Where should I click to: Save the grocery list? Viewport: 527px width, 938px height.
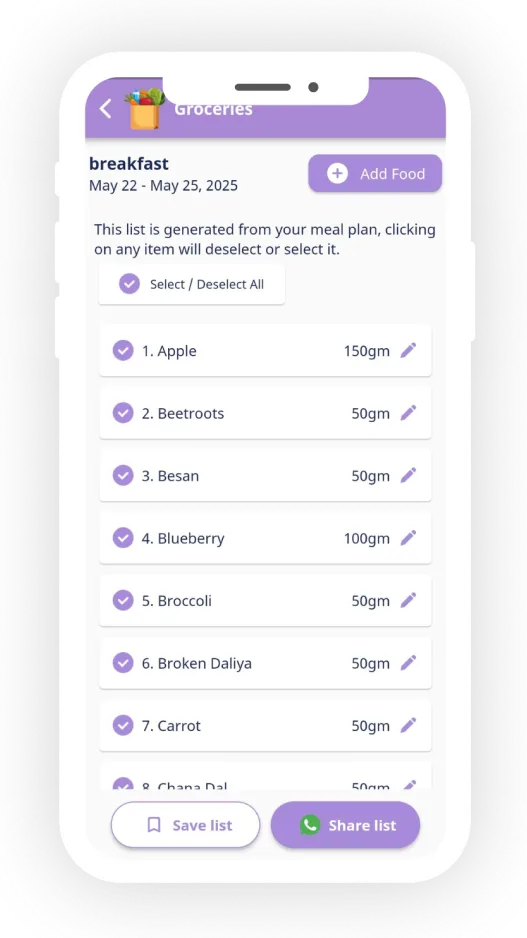click(185, 825)
